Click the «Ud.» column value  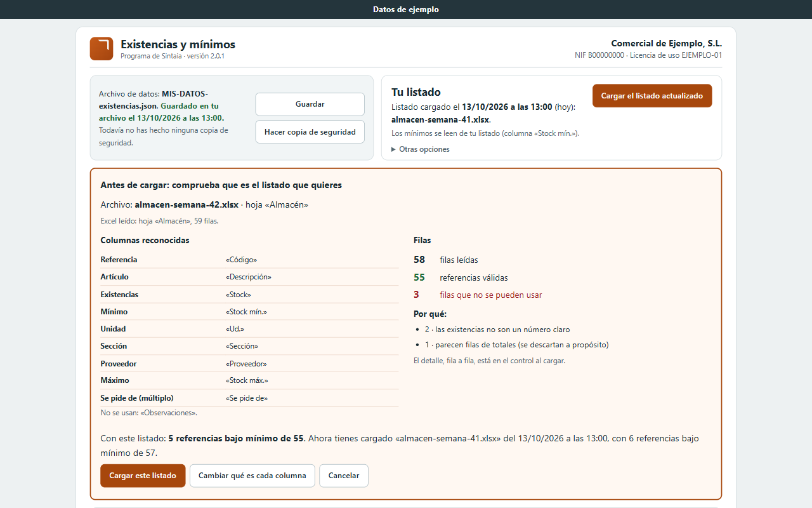(235, 329)
